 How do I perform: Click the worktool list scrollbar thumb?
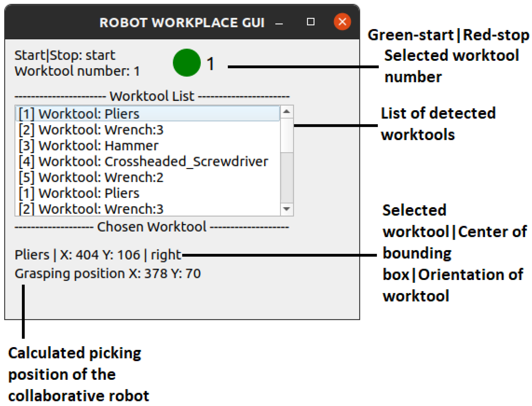click(x=287, y=135)
